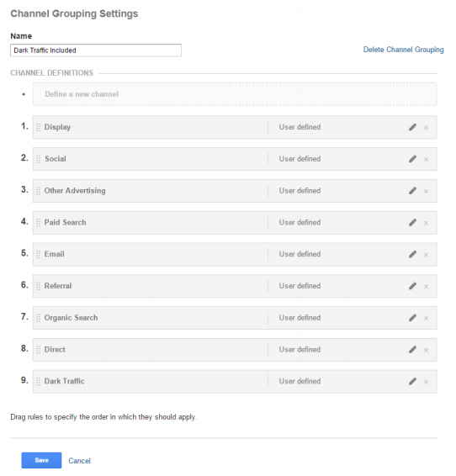Focus the channel grouping Name field
The image size is (456, 476).
(x=96, y=50)
